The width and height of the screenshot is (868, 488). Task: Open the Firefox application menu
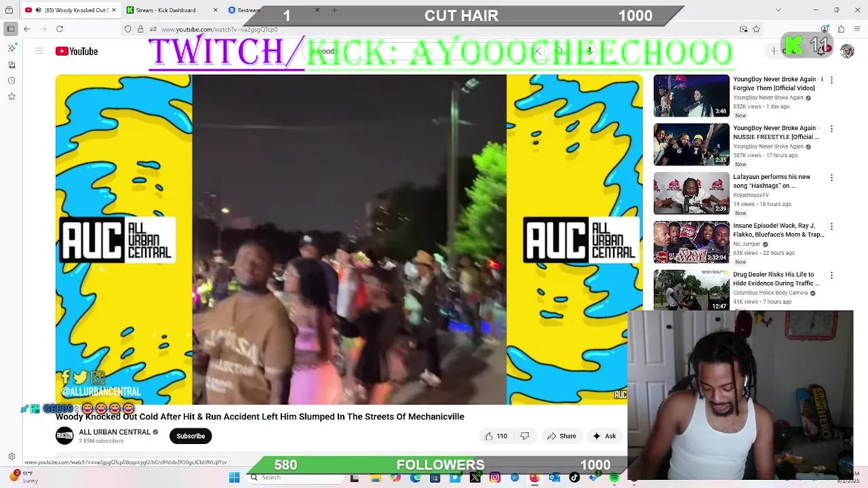point(857,29)
